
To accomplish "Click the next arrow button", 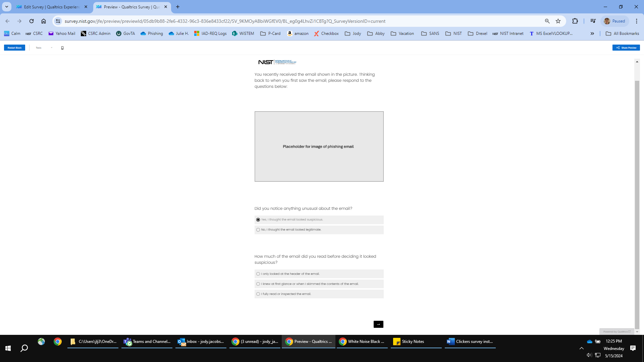I will click(378, 324).
